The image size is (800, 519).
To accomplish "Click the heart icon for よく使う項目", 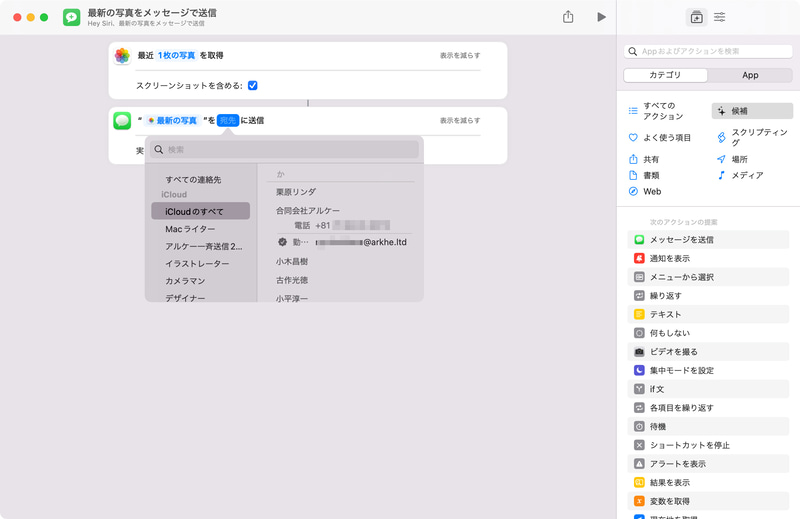I will 633,137.
